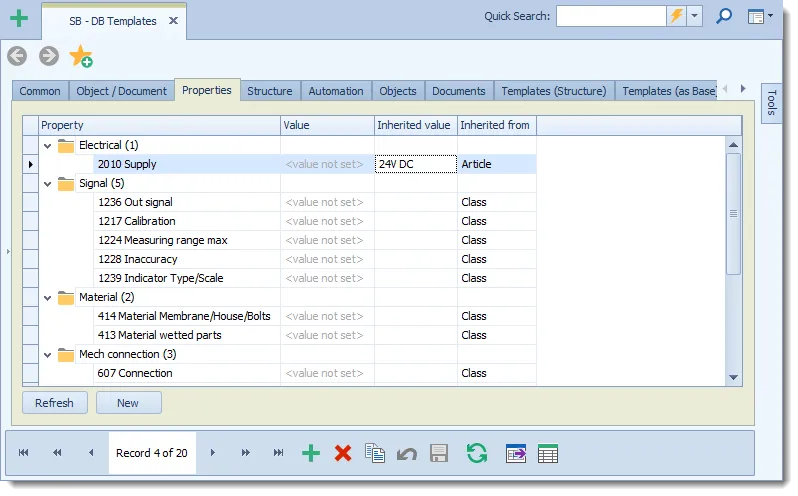Open the Templates (as Base) tab

pos(667,91)
